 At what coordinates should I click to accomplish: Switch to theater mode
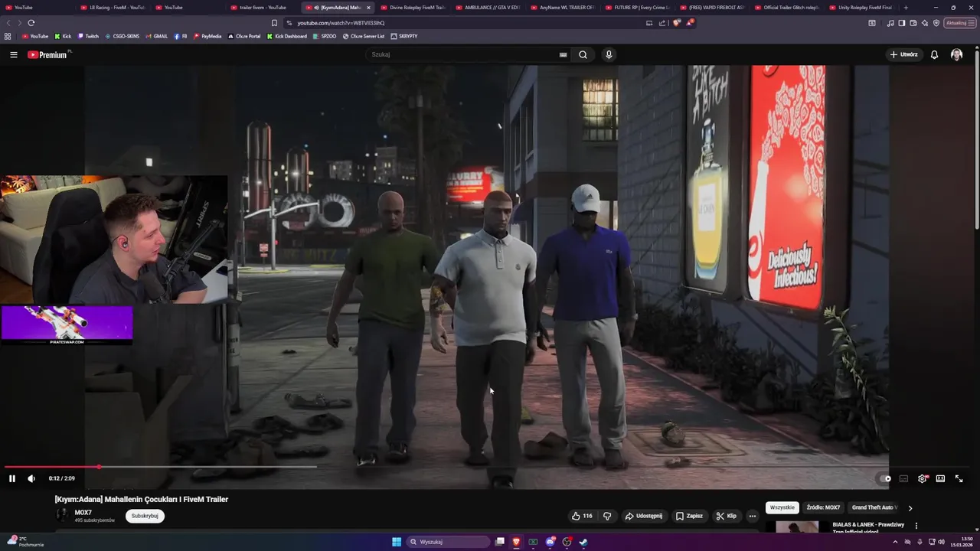940,478
